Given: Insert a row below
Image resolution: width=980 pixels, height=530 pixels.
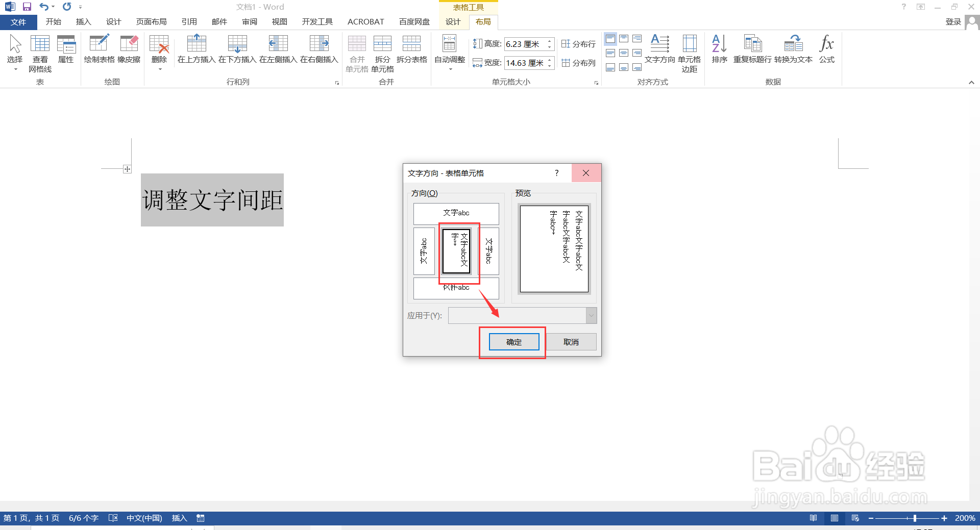Looking at the screenshot, I should 237,49.
